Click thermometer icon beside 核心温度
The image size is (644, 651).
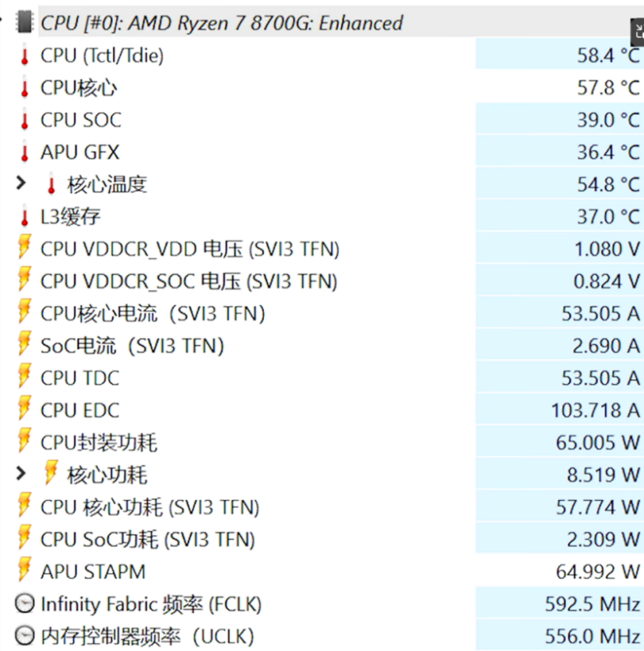pyautogui.click(x=51, y=184)
